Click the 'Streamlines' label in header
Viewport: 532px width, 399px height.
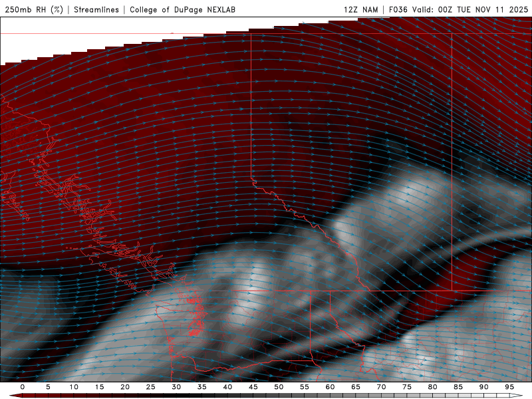[x=96, y=10]
